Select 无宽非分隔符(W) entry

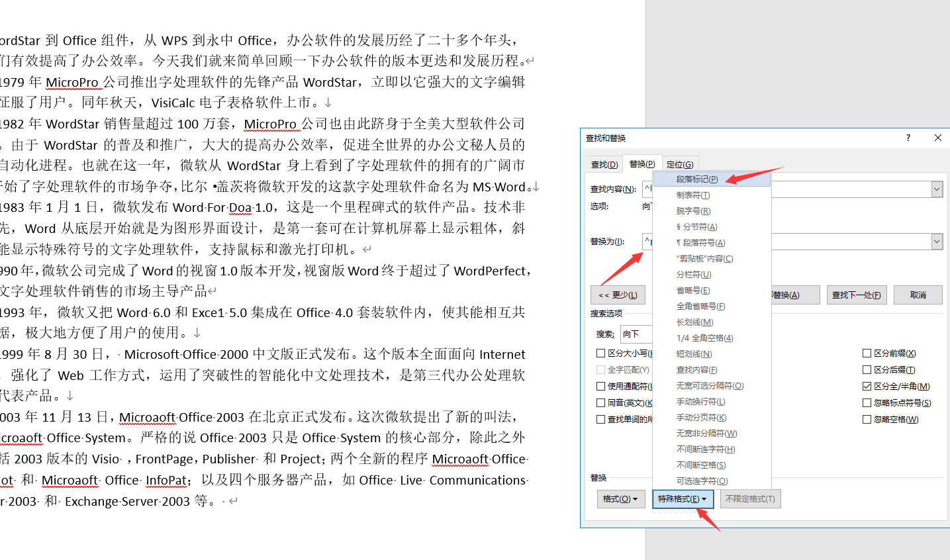coord(712,434)
